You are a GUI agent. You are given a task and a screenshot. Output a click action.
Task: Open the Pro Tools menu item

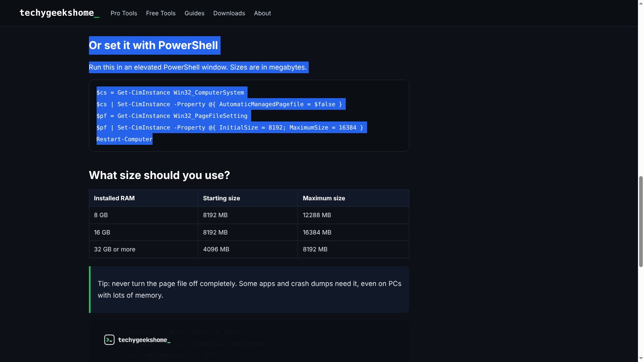[124, 13]
